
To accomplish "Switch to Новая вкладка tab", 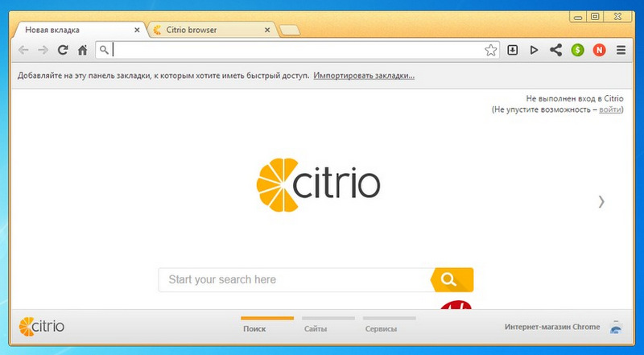I will pyautogui.click(x=78, y=30).
